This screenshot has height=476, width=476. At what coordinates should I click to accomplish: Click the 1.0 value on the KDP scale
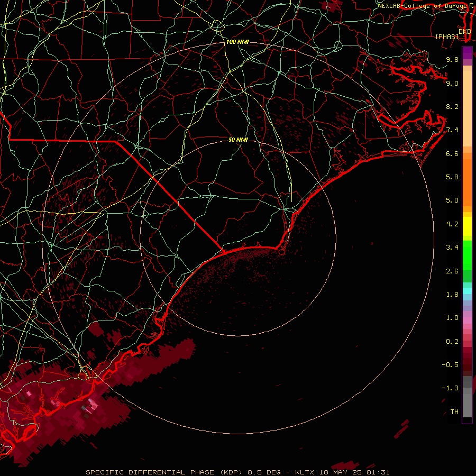click(452, 318)
